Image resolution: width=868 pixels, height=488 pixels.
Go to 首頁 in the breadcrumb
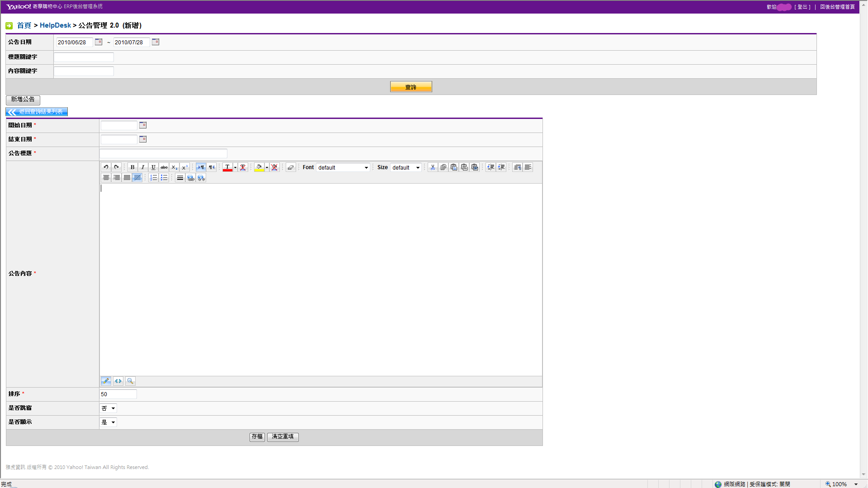[24, 25]
